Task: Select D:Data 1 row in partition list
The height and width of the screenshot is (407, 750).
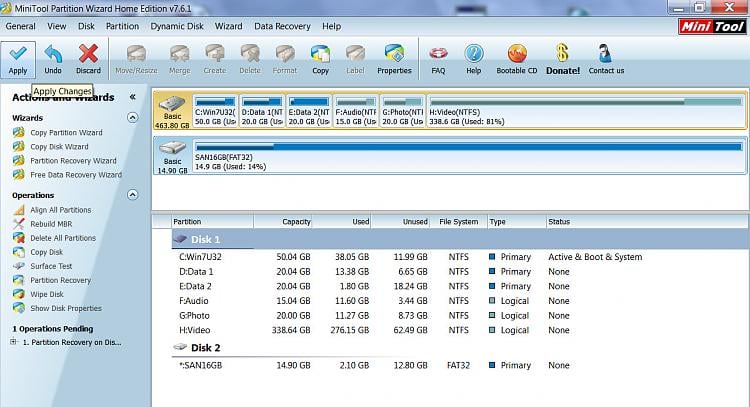Action: [x=460, y=272]
